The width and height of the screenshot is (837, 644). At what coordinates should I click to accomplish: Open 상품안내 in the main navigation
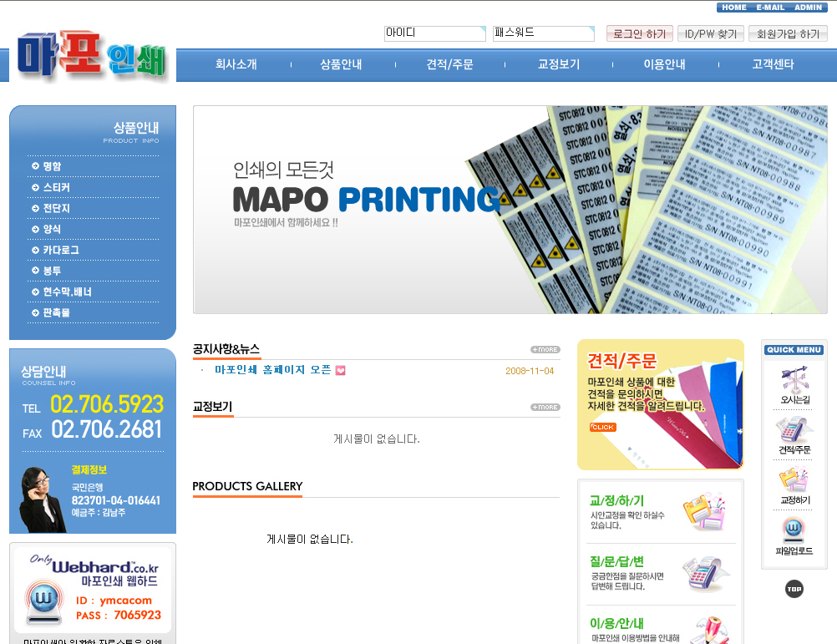341,64
